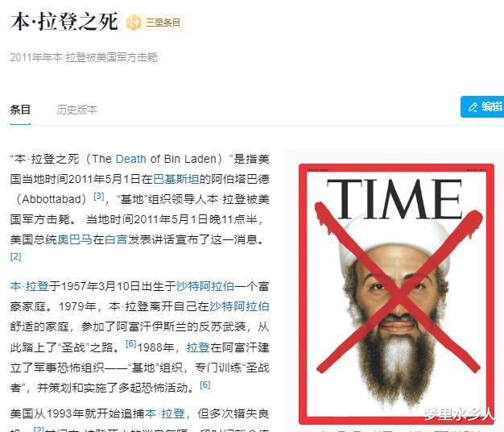Click the pencil icon on 编辑 button
The image size is (504, 432).
click(x=473, y=107)
